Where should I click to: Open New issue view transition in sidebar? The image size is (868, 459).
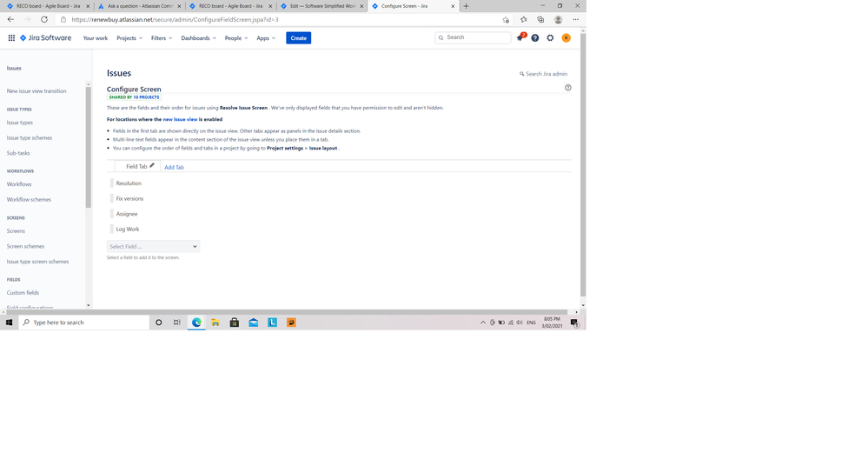click(x=36, y=90)
